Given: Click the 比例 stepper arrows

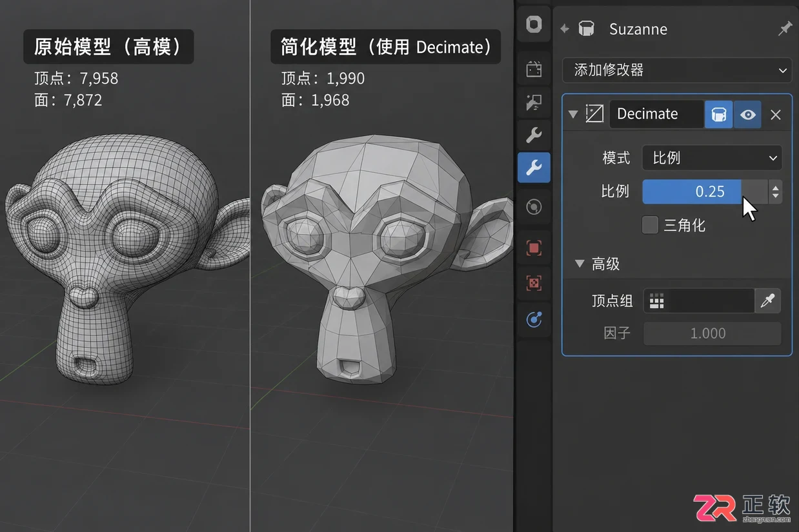Looking at the screenshot, I should point(775,192).
